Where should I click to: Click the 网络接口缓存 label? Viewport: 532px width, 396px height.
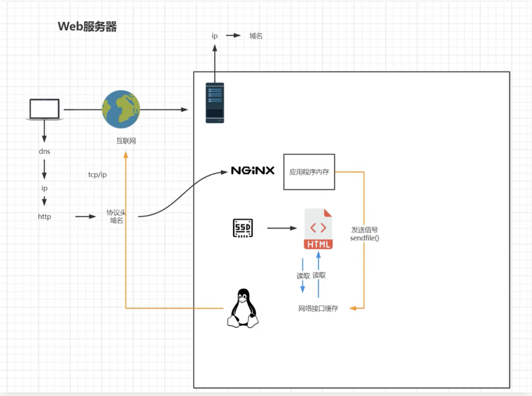point(318,308)
